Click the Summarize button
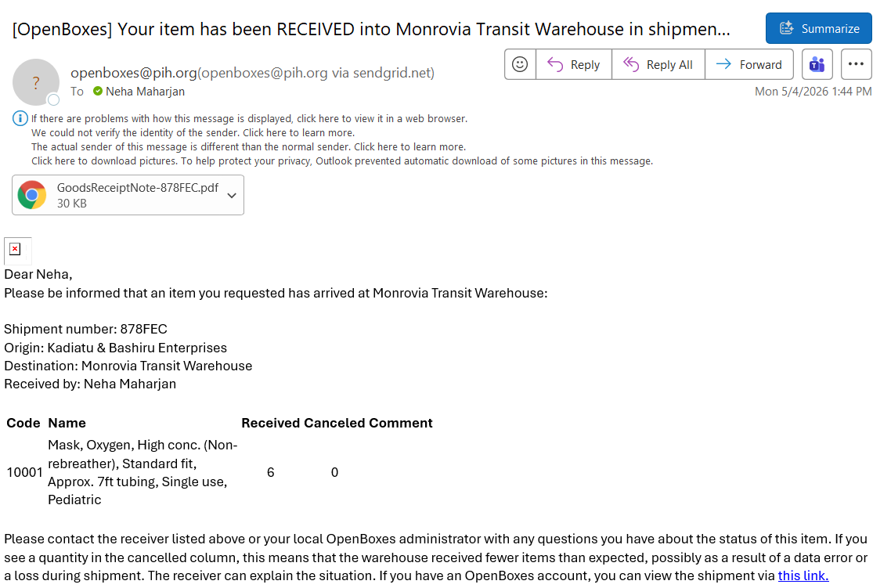 click(818, 28)
